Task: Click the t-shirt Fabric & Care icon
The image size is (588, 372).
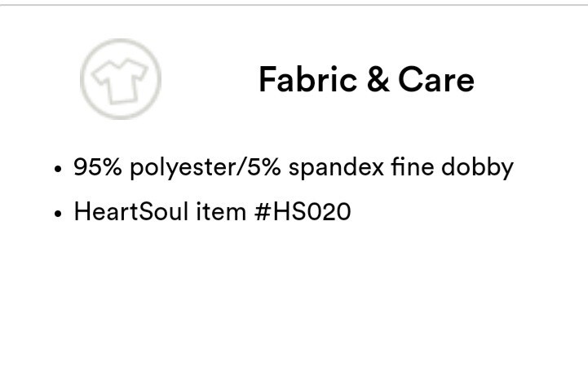Action: (121, 81)
